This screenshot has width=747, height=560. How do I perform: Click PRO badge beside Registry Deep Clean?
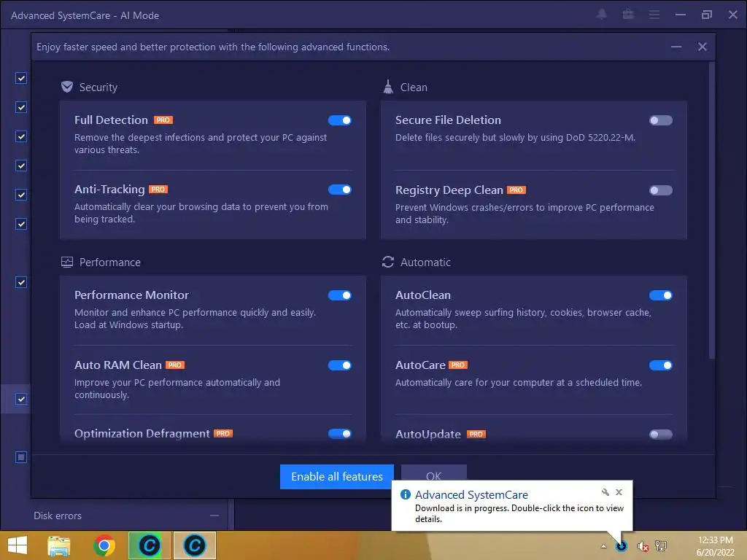[x=516, y=190]
